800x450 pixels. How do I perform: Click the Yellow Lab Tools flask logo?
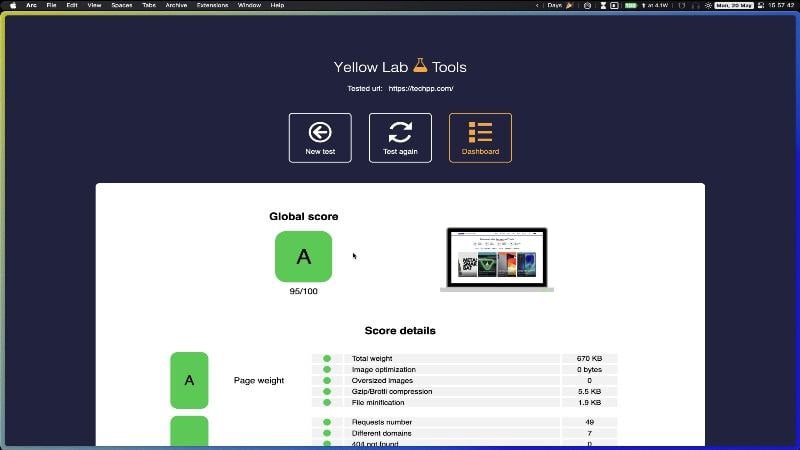point(420,65)
